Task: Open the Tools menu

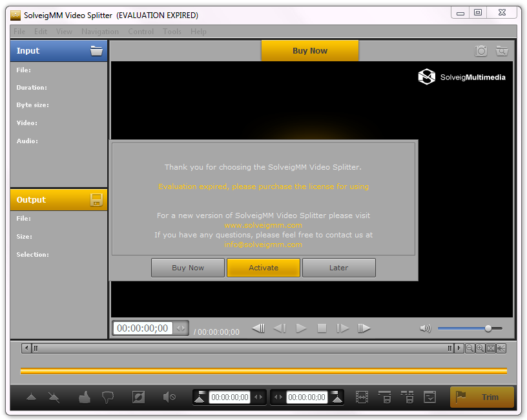Action: coord(172,32)
